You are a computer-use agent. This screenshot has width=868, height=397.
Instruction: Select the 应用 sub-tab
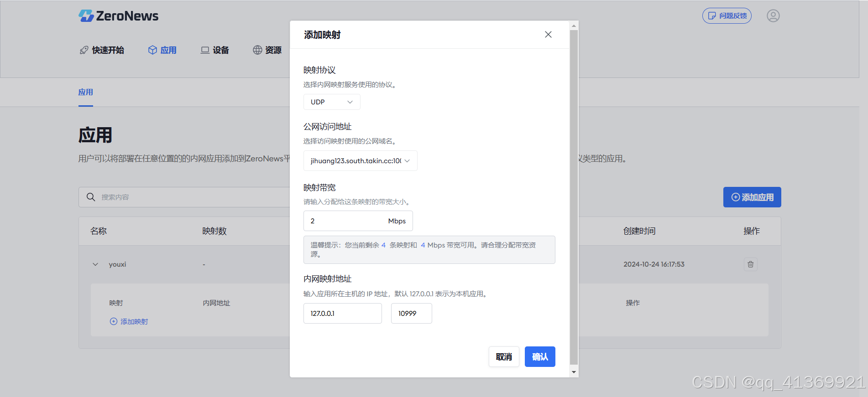pos(86,92)
